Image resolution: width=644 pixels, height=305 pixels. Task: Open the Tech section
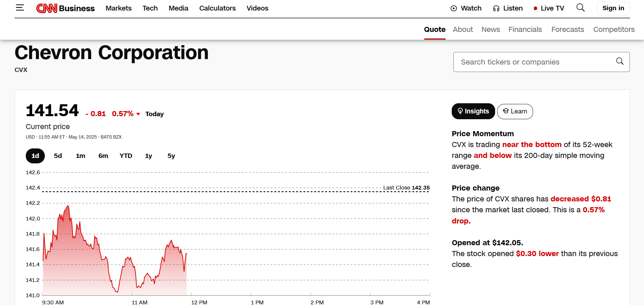pyautogui.click(x=150, y=8)
